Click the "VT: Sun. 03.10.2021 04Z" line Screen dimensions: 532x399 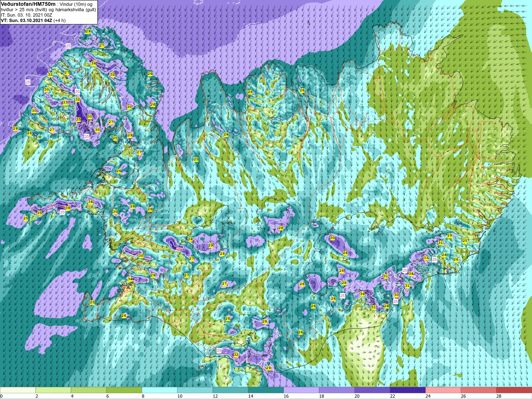point(27,20)
